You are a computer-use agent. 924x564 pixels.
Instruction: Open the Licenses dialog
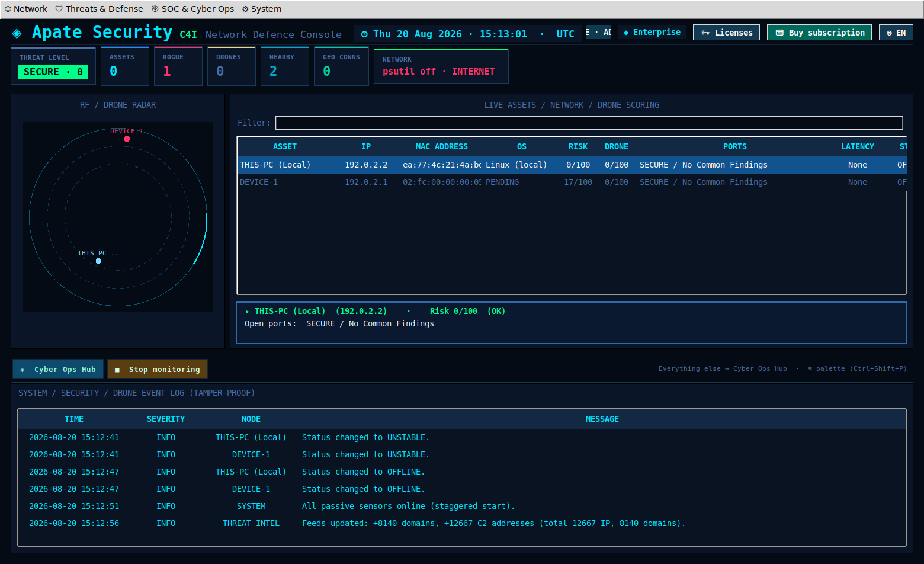point(726,33)
